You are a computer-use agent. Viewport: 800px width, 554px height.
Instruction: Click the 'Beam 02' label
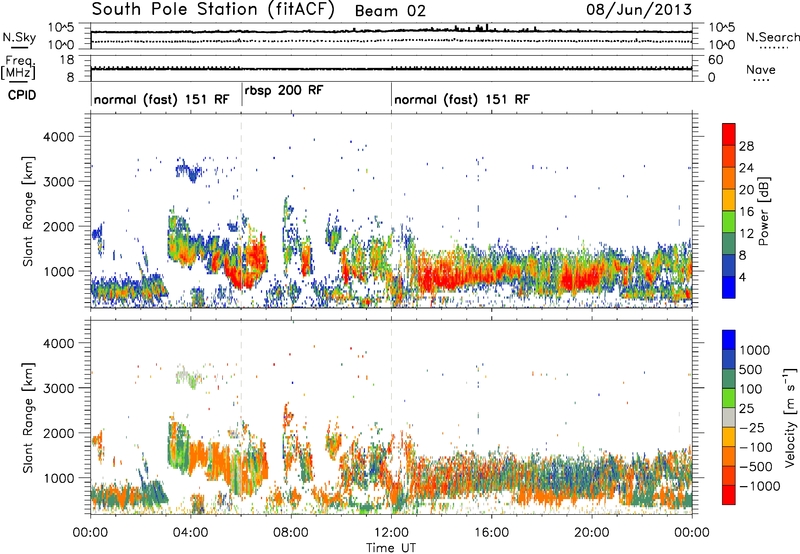click(x=390, y=11)
